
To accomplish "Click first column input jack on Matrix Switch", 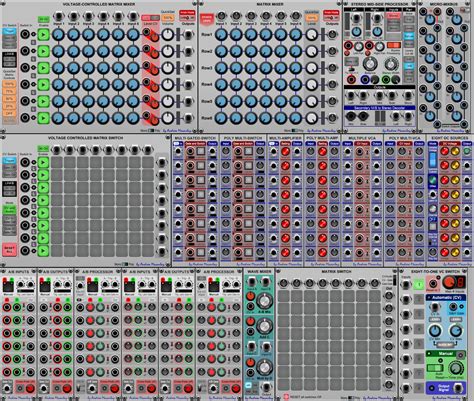I will (x=284, y=284).
